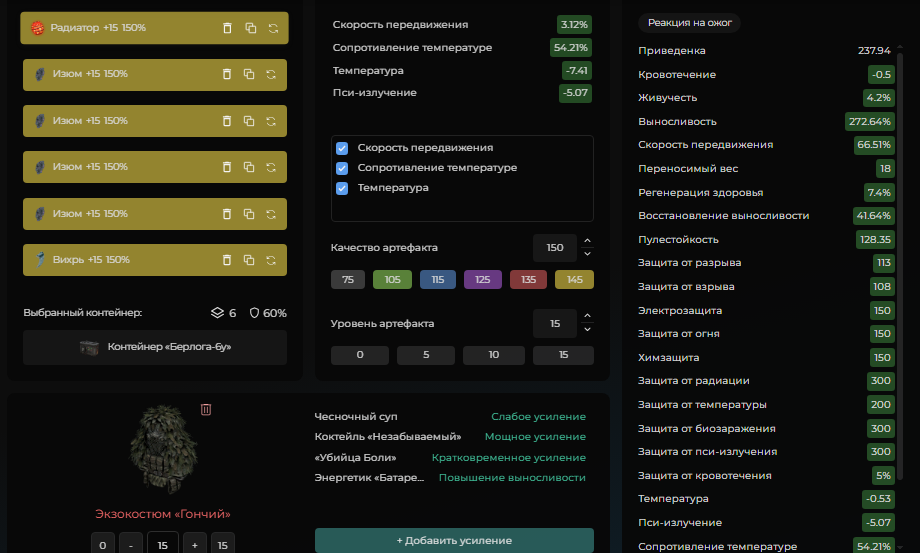920x553 pixels.
Task: Uncheck the Скорость передвижения checkbox
Action: (x=342, y=148)
